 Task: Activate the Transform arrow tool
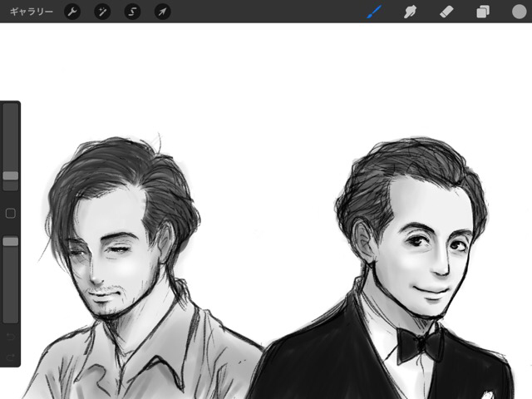pos(163,12)
